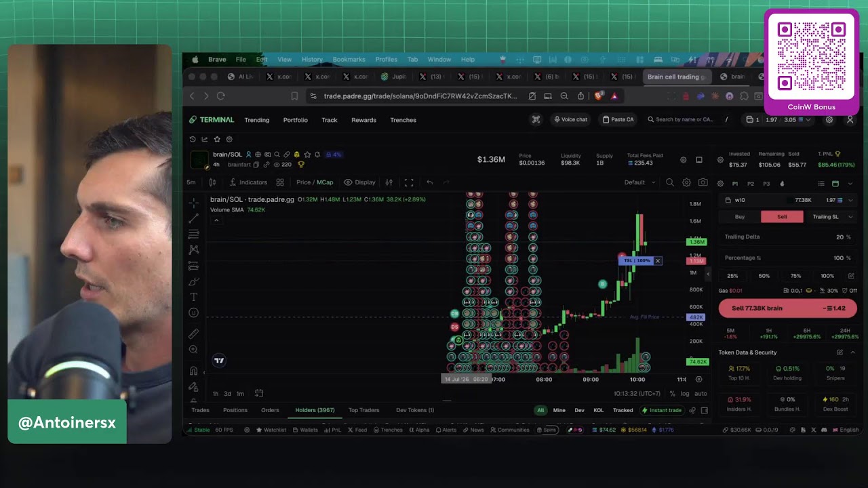Open the Display options eye button

(x=359, y=182)
